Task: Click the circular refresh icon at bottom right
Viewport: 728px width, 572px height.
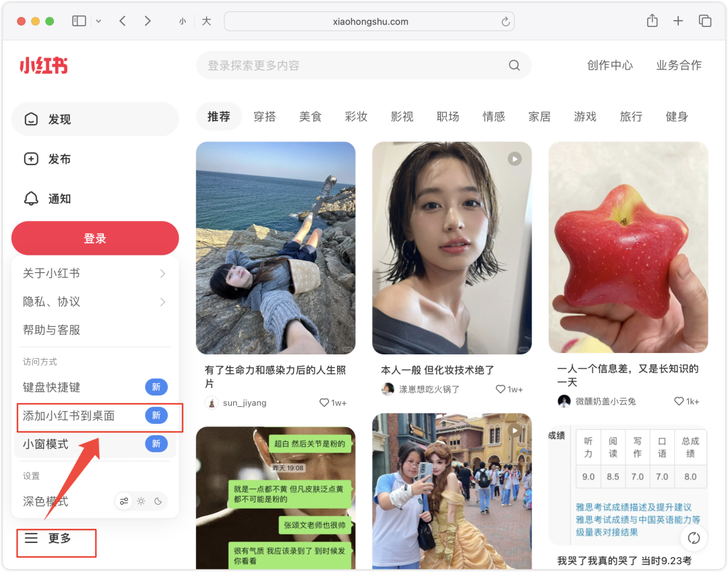Action: pyautogui.click(x=694, y=538)
